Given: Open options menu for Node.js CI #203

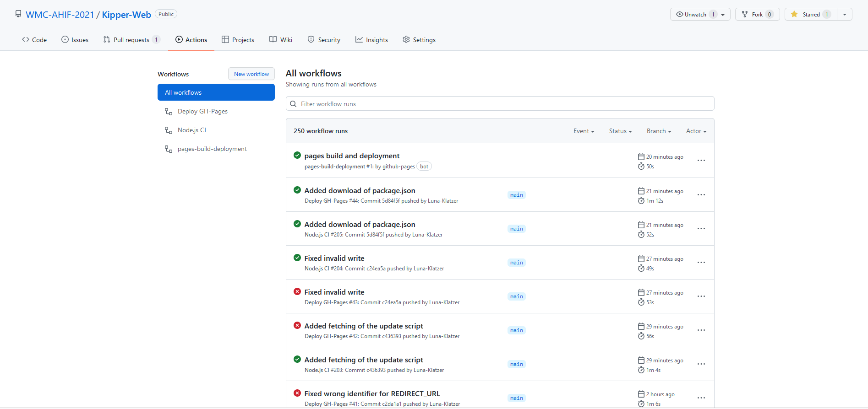Looking at the screenshot, I should (x=701, y=364).
